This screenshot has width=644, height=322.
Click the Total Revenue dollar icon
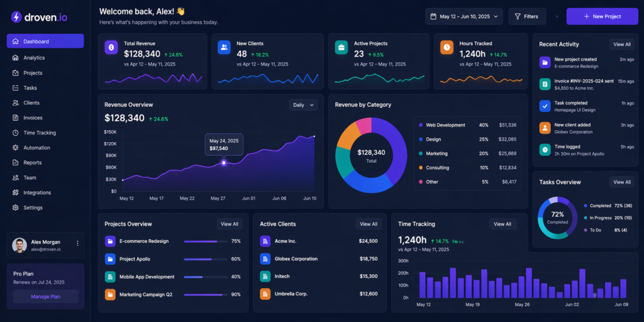coord(111,47)
